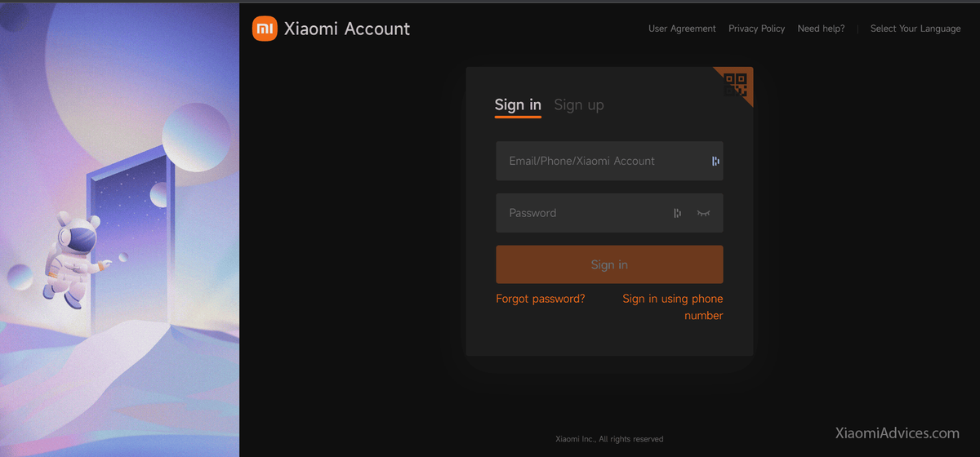Click Xiaomi Inc. rights reserved footer
This screenshot has width=980, height=457.
tap(609, 439)
